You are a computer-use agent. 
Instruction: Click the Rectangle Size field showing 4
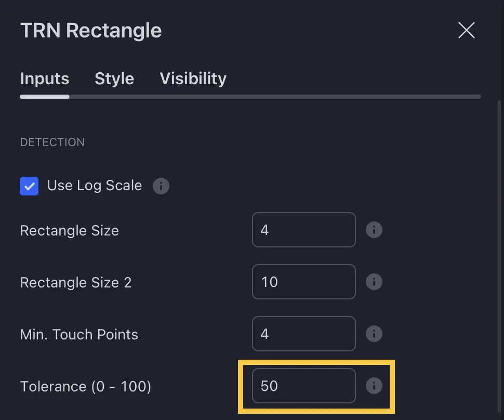tap(303, 230)
